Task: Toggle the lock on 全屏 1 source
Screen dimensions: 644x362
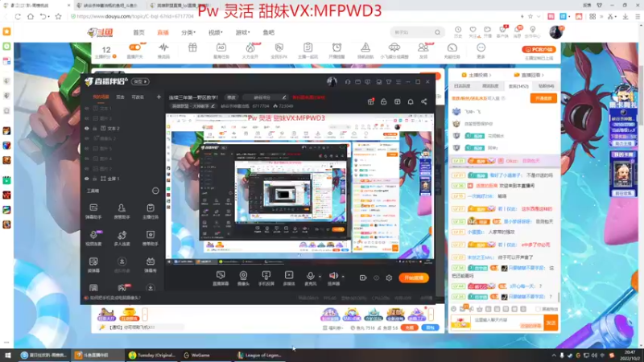Action: 95,179
